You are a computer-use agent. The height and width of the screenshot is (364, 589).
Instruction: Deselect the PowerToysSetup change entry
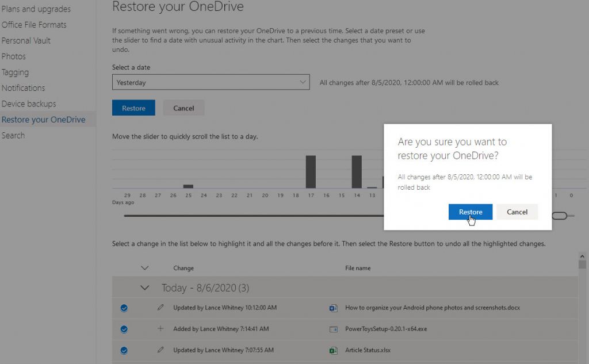click(124, 329)
